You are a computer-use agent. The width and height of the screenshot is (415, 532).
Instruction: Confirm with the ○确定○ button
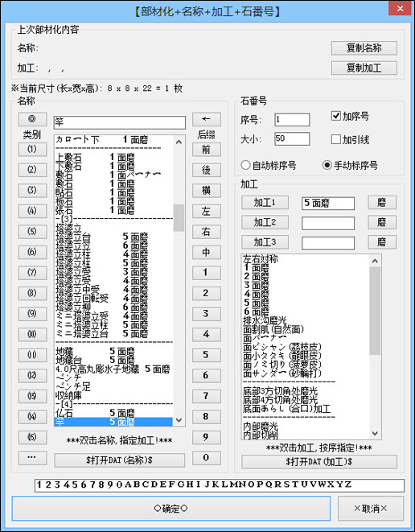pyautogui.click(x=171, y=508)
